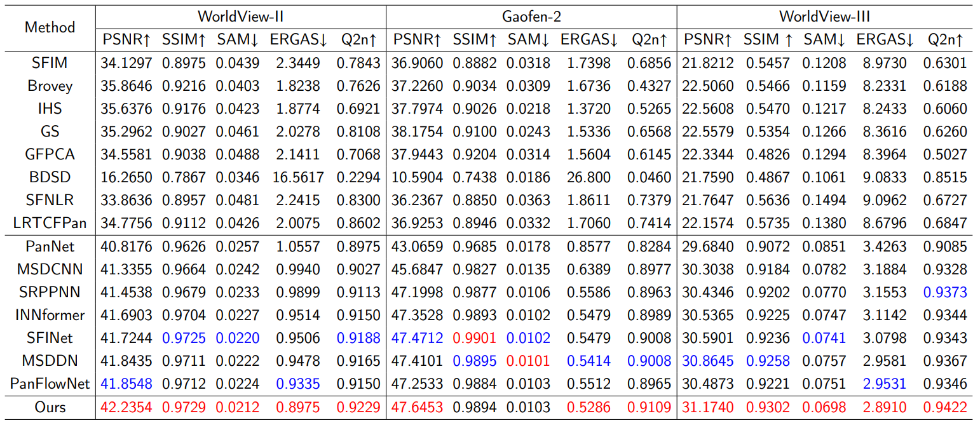
Task: Click the red 0.9901 SSIM value
Action: (474, 338)
